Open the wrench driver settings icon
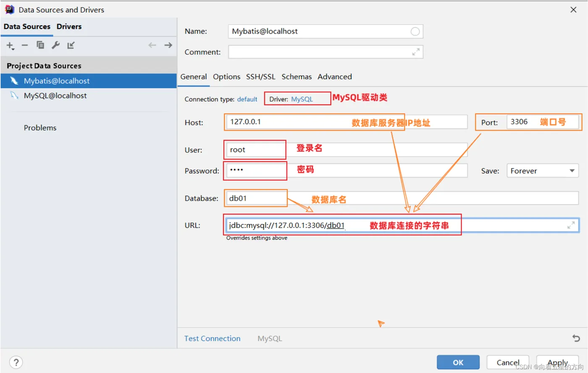588x373 pixels. (x=55, y=45)
